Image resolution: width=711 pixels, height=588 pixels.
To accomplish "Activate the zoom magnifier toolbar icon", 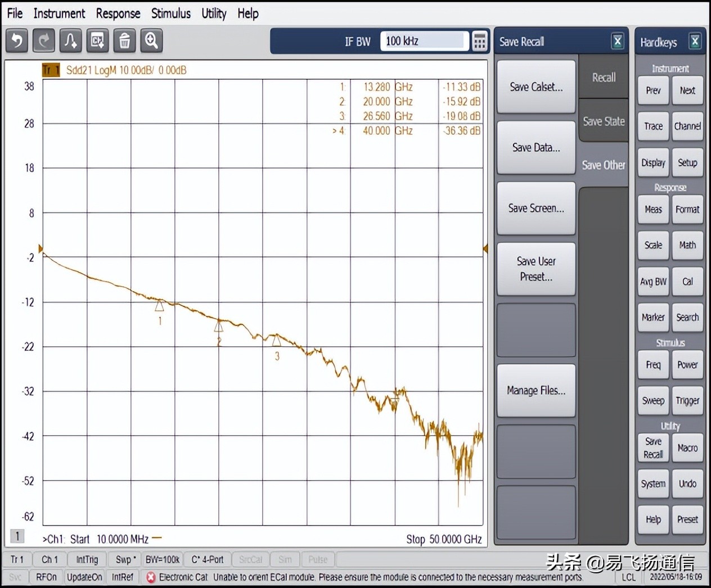I will (x=151, y=41).
